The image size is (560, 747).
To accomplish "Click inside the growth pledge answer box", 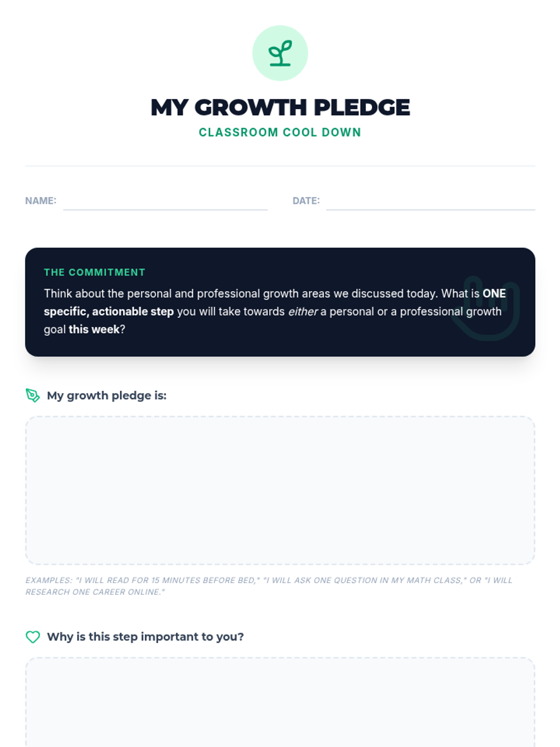I will click(280, 491).
